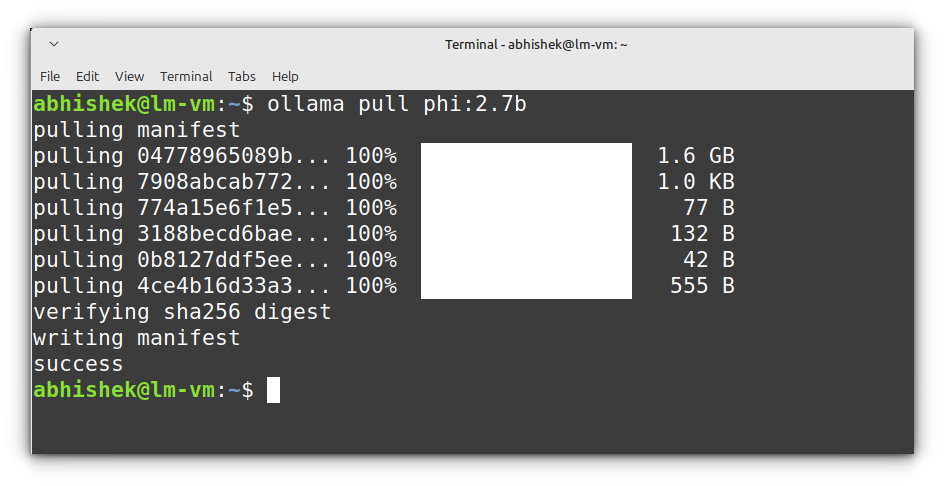Screen dimensions: 944x486
Task: Click the hash 3188becd6bae in output
Action: pos(208,234)
